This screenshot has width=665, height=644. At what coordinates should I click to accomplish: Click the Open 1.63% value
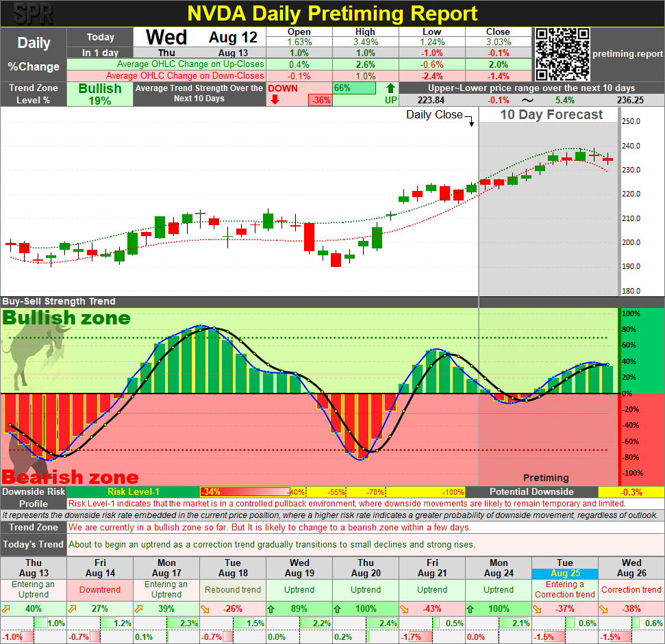(x=299, y=42)
